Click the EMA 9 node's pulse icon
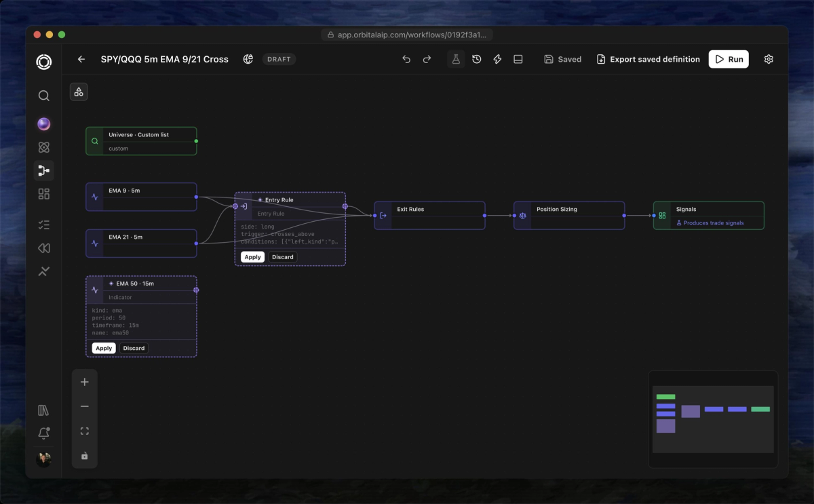This screenshot has height=504, width=814. tap(95, 197)
